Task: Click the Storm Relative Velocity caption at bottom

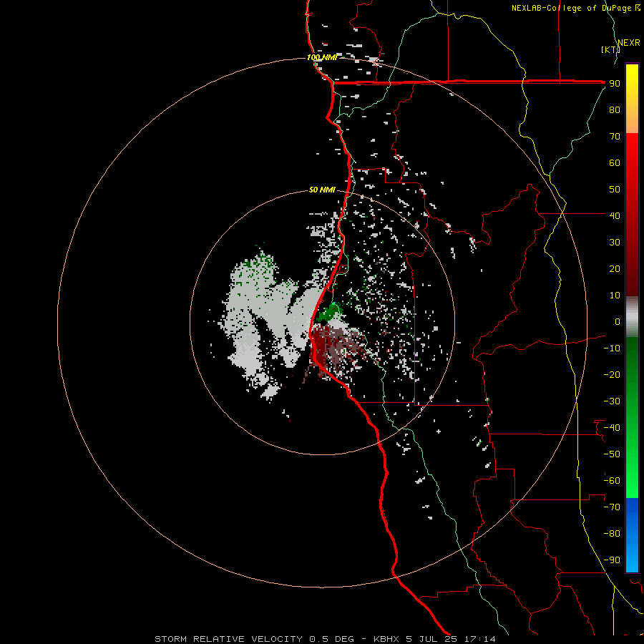Action: tap(325, 639)
